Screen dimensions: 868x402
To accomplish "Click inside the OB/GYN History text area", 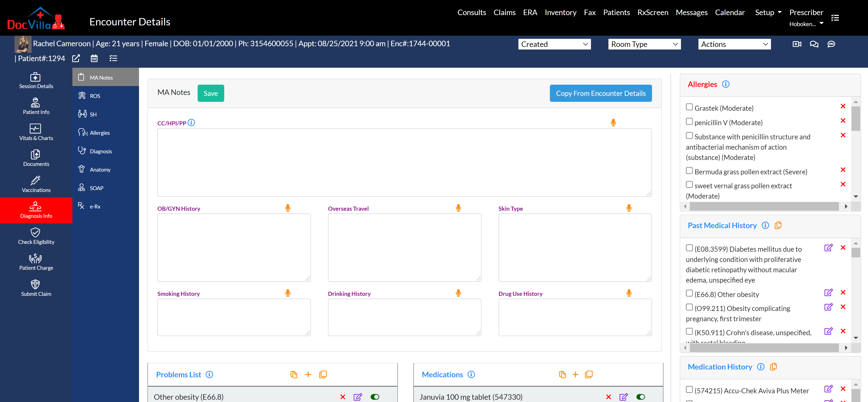I will click(x=234, y=248).
